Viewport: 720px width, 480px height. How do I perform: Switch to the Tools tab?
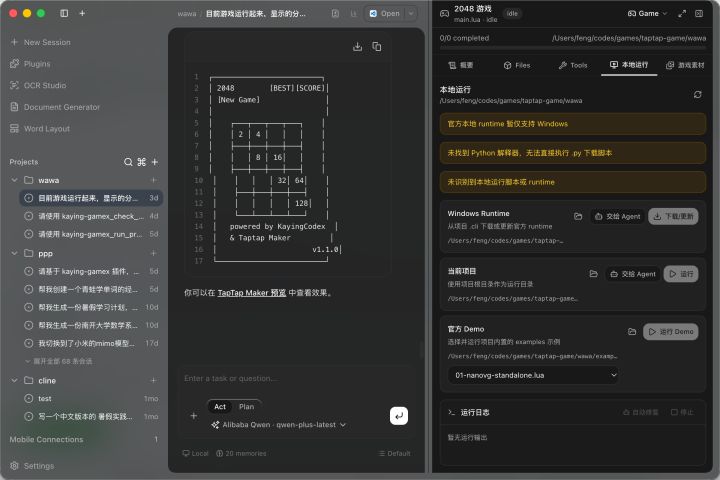coord(573,65)
